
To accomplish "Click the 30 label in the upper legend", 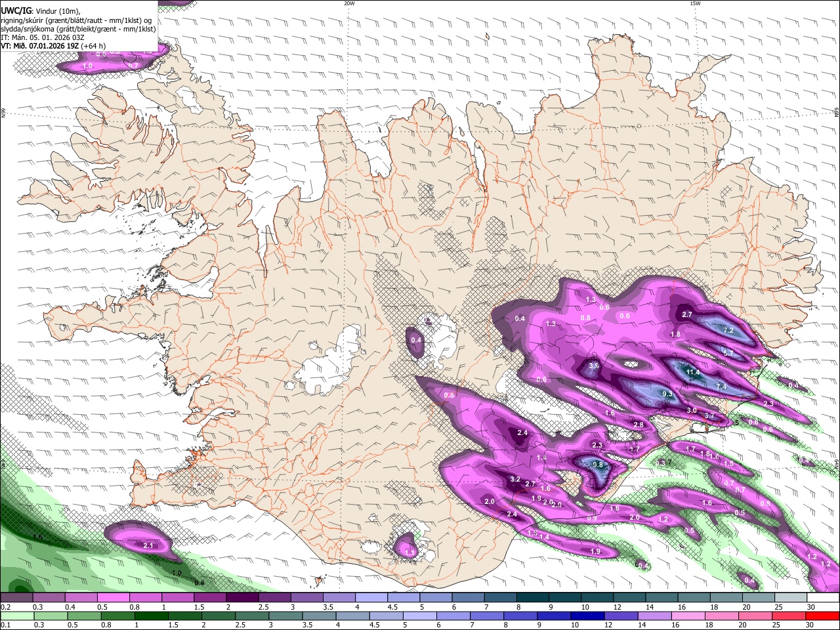I will tap(811, 607).
